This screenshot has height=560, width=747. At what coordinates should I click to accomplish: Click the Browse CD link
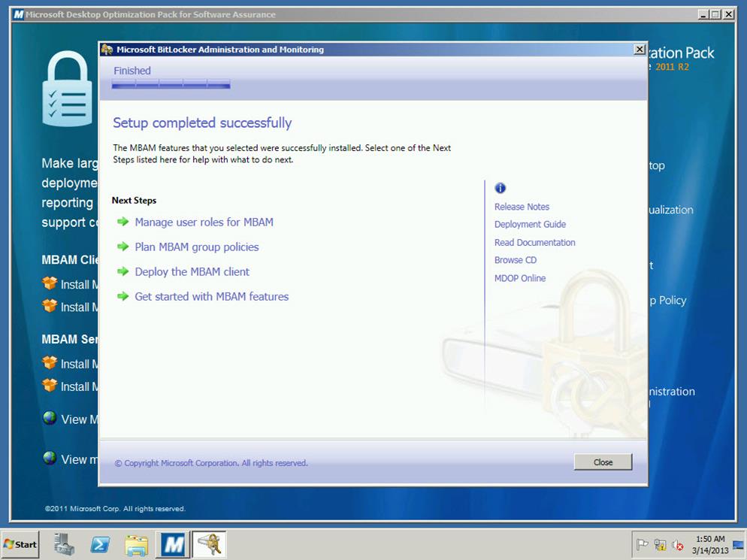515,260
